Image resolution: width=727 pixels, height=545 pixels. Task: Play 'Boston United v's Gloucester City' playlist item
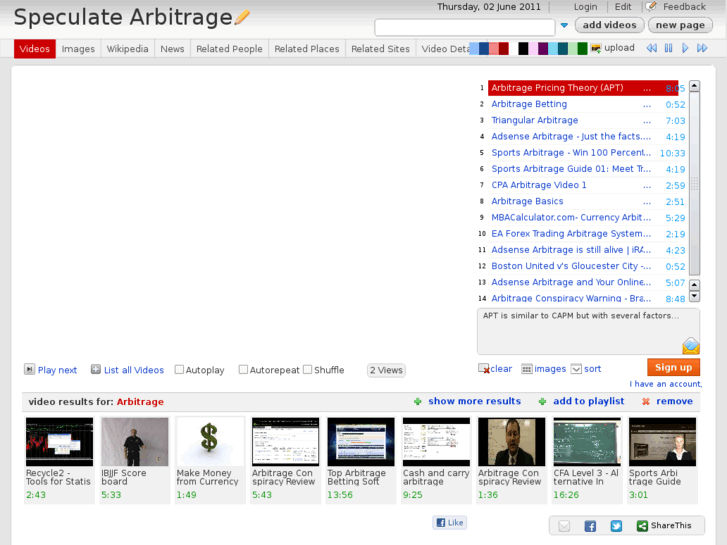571,266
